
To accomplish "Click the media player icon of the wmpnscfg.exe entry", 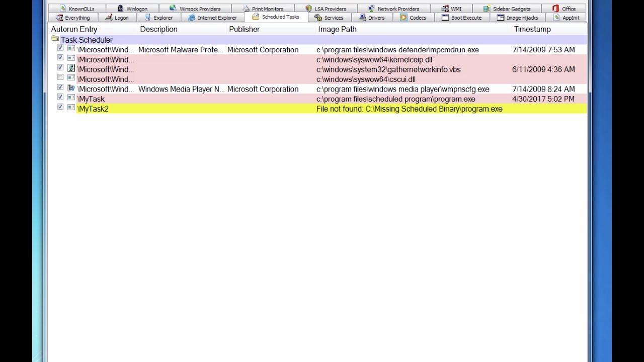I will tap(71, 88).
